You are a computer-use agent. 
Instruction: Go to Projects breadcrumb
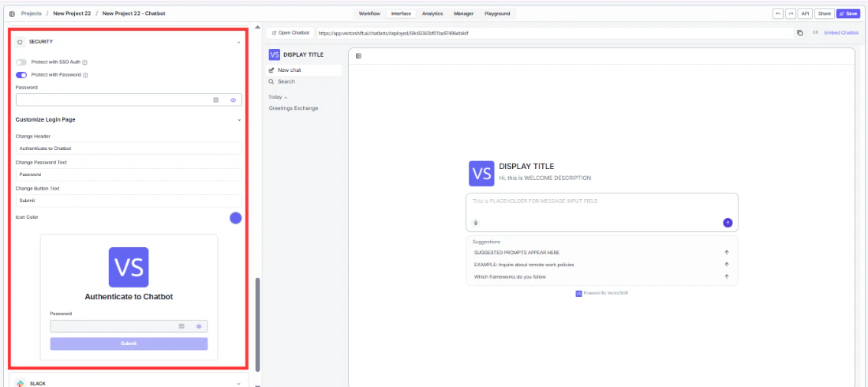tap(31, 13)
